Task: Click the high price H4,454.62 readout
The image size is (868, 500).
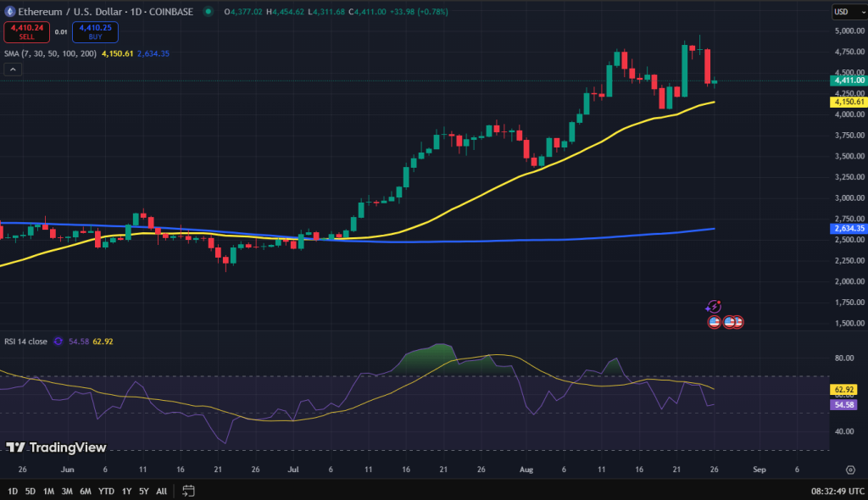Action: coord(285,12)
